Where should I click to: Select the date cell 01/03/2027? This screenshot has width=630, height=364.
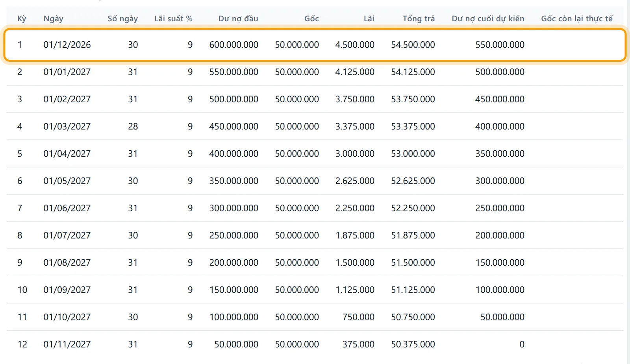coord(67,126)
